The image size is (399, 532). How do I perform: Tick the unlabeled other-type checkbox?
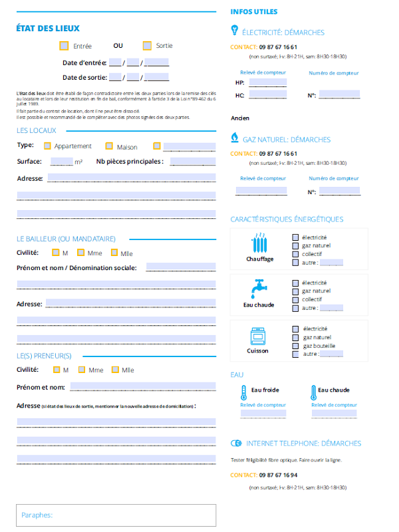(x=157, y=146)
